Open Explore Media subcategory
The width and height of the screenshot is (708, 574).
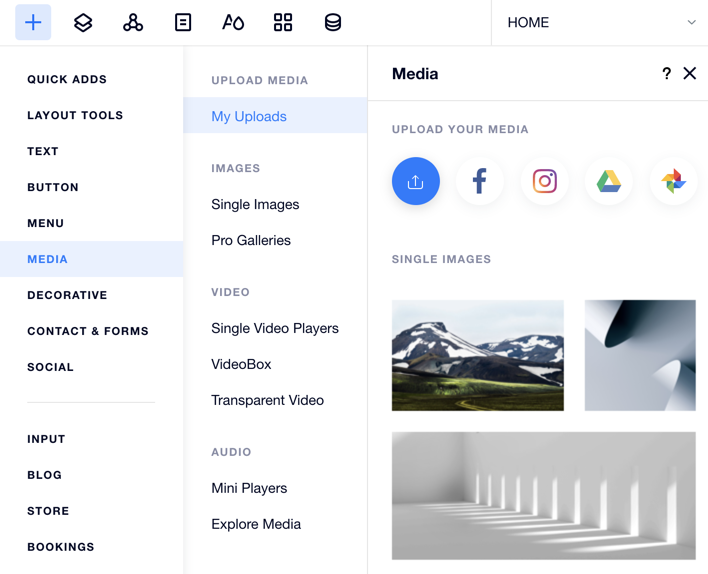tap(256, 524)
